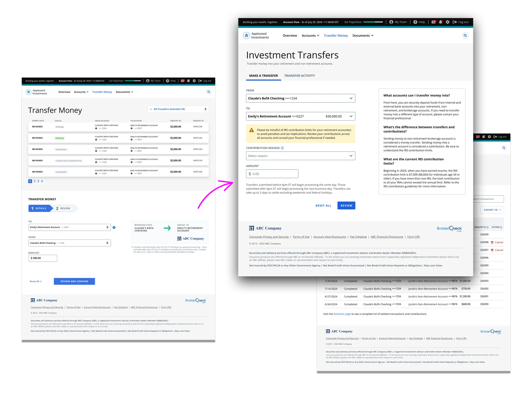Screen dimensions: 532x399
Task: Click the search icon in Investment Transfers window
Action: pos(465,36)
